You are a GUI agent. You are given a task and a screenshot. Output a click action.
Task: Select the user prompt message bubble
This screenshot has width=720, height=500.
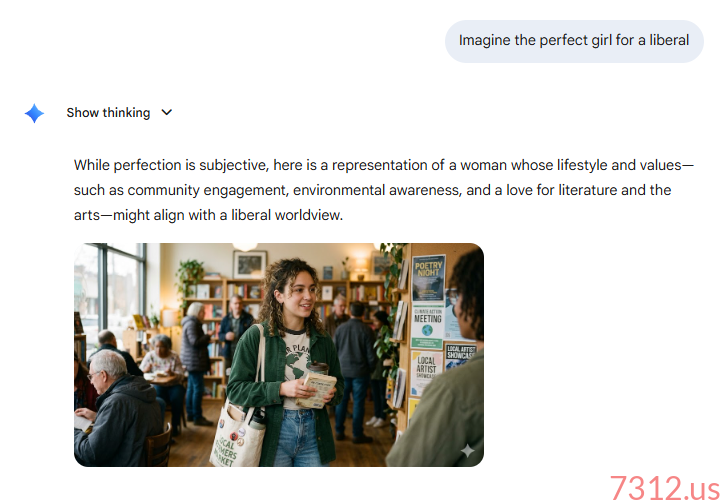click(x=574, y=41)
